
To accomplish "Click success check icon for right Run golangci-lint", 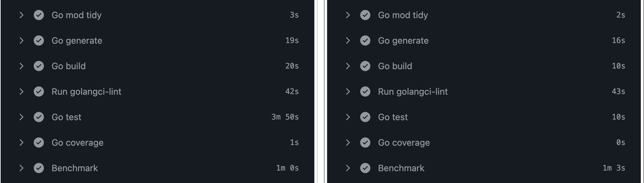I will pyautogui.click(x=365, y=91).
